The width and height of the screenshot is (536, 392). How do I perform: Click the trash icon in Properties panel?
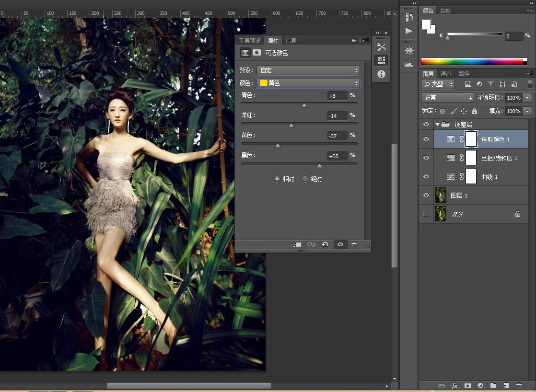pyautogui.click(x=354, y=245)
